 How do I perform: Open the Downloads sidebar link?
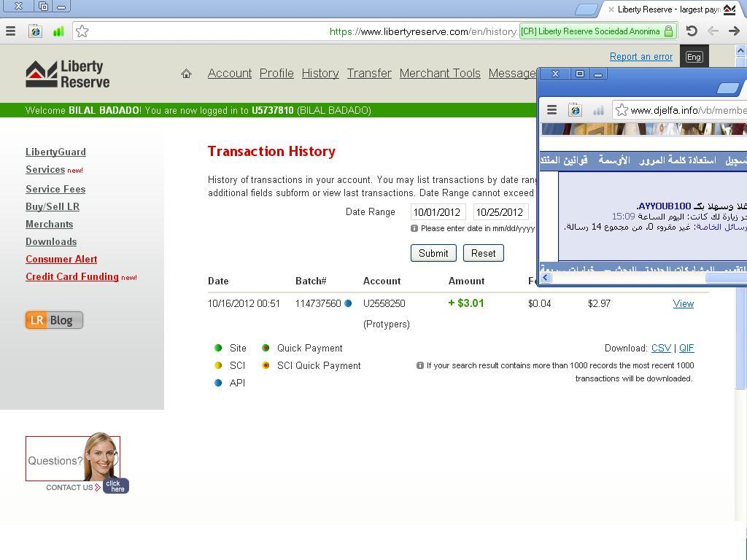[x=51, y=242]
